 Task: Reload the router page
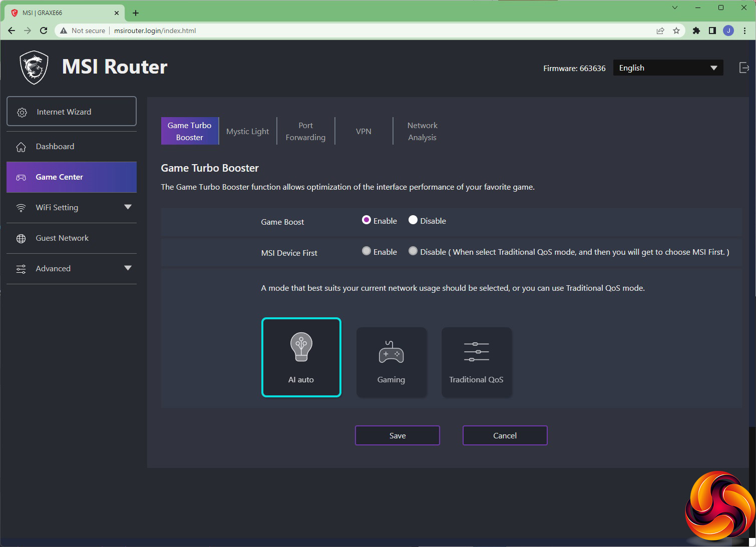(x=44, y=31)
